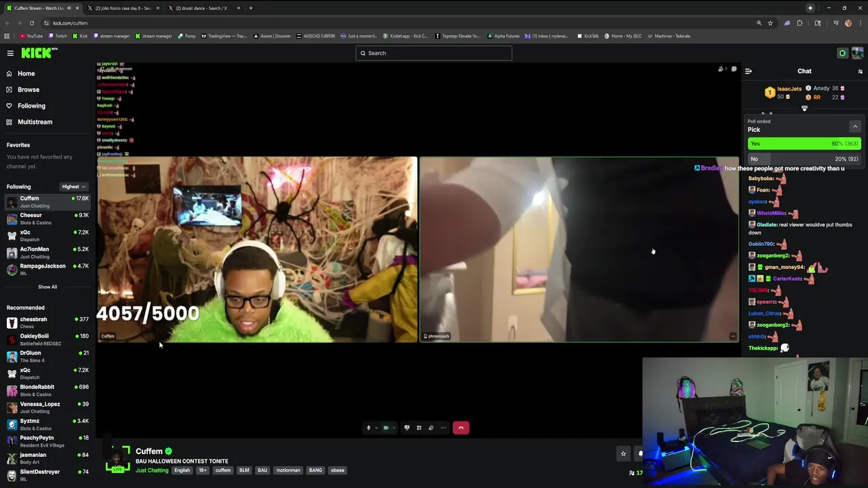Open SilentDestroyer recommended channel
The width and height of the screenshot is (868, 488).
pyautogui.click(x=47, y=475)
